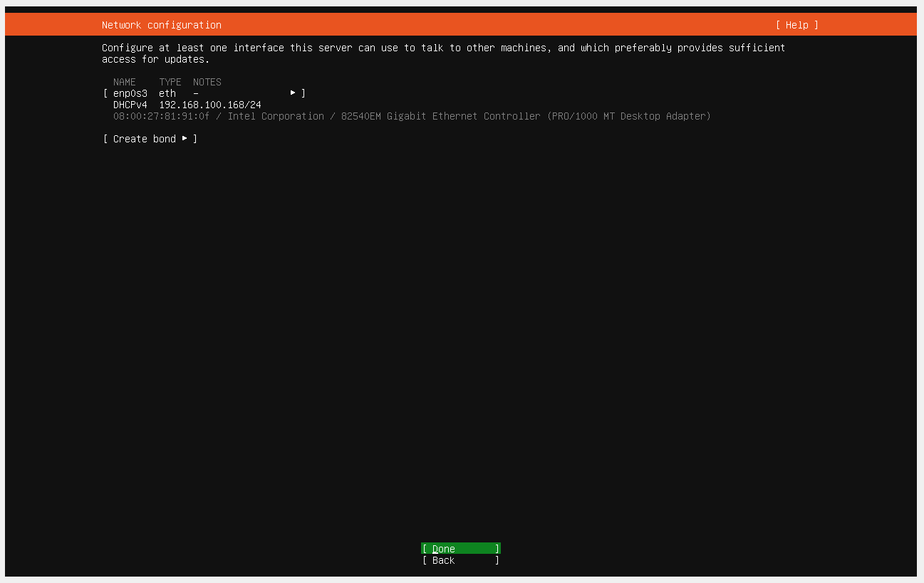The width and height of the screenshot is (924, 583).
Task: Go to previous screen with Back
Action: [461, 560]
